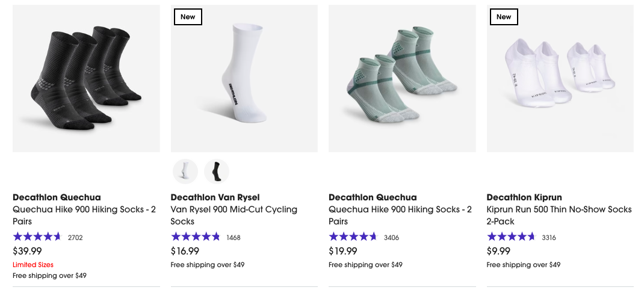The image size is (644, 293).
Task: Click the Decathlon Van Rysel brand name
Action: click(215, 197)
